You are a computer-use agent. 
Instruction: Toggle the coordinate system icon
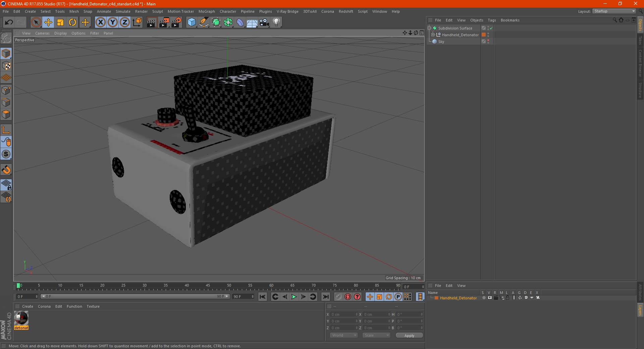pos(137,22)
